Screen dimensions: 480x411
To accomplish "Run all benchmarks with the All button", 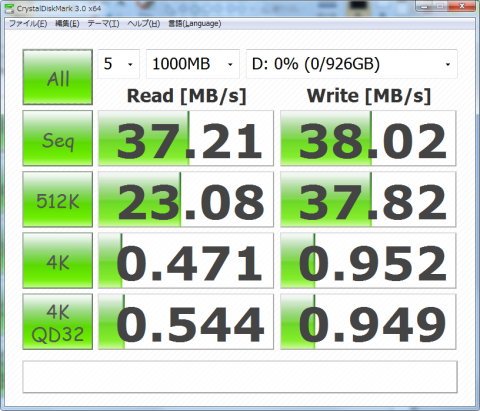I will 58,77.
